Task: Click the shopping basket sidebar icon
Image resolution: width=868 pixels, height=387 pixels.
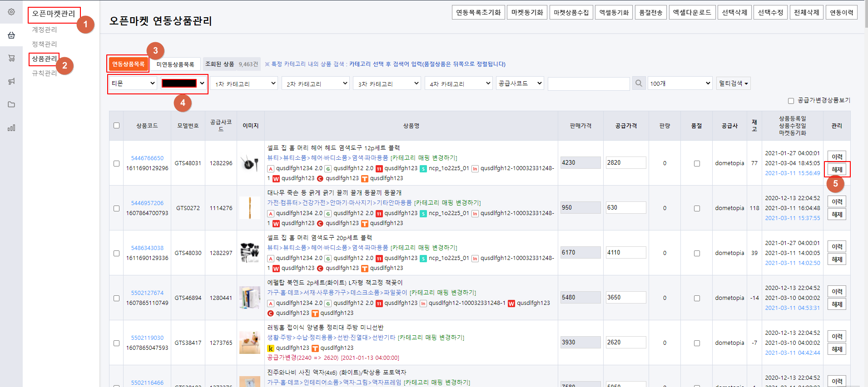Action: coord(11,35)
